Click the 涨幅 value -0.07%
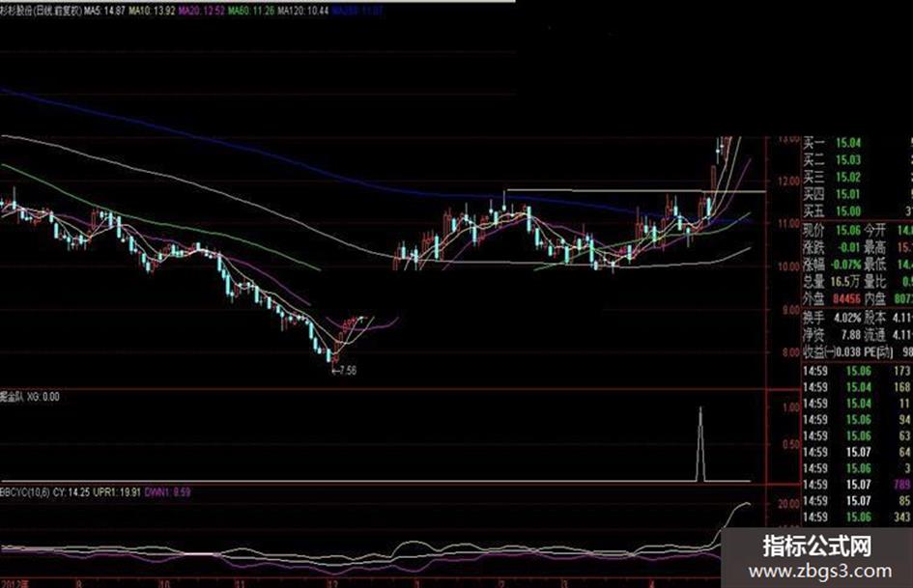Image resolution: width=913 pixels, height=588 pixels. pyautogui.click(x=846, y=265)
